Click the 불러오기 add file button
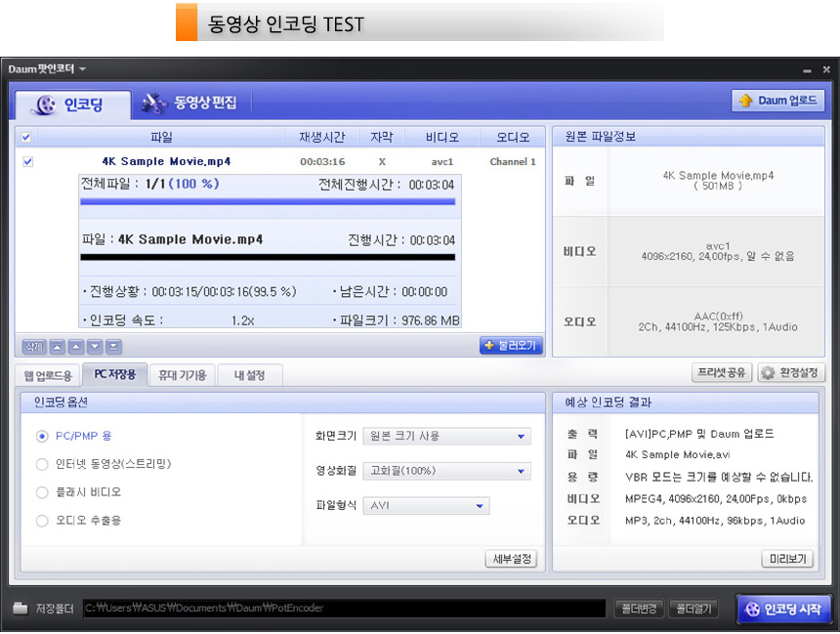Viewport: 840px width, 634px height. (x=511, y=346)
